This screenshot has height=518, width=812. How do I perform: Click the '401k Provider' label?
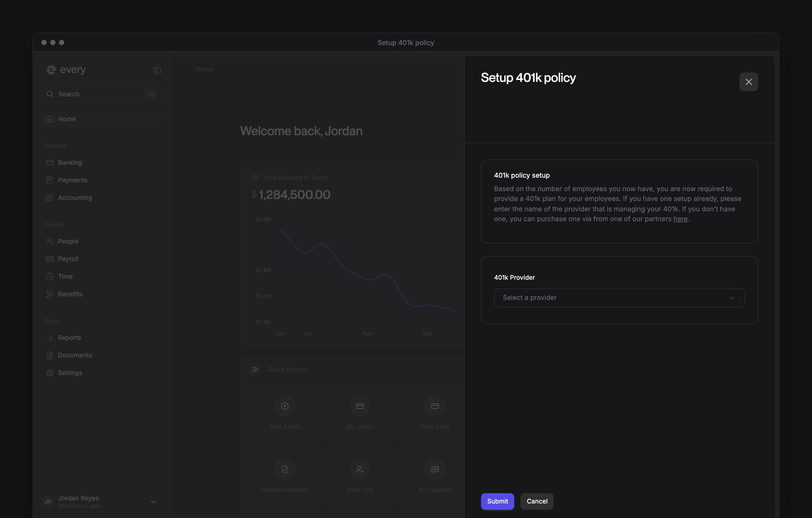pyautogui.click(x=514, y=278)
